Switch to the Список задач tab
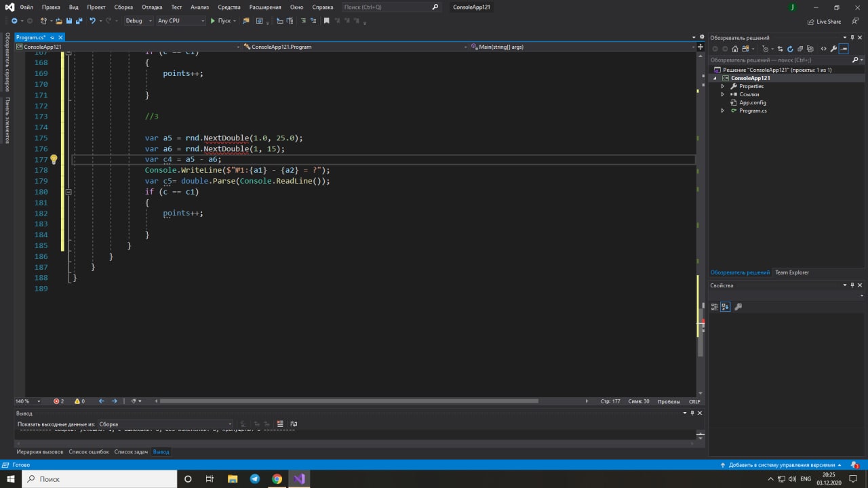The image size is (868, 488). pyautogui.click(x=131, y=451)
